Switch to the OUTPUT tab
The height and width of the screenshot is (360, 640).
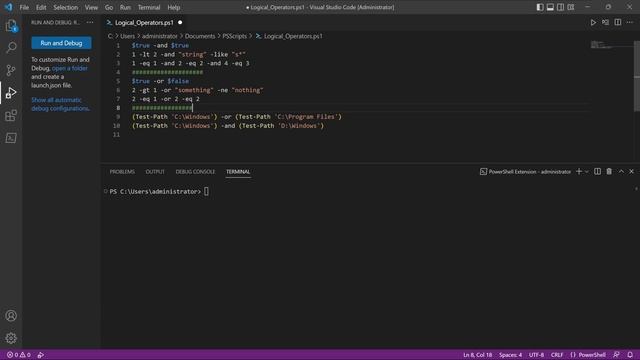point(155,172)
